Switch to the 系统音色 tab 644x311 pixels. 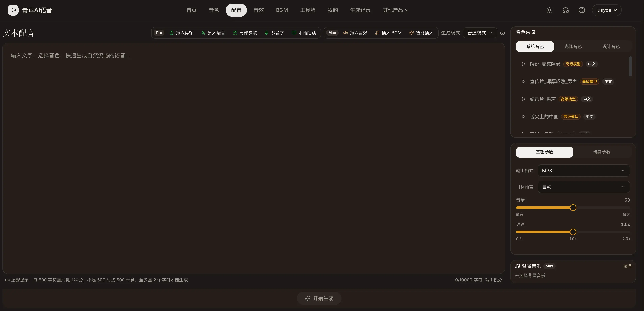coord(535,46)
